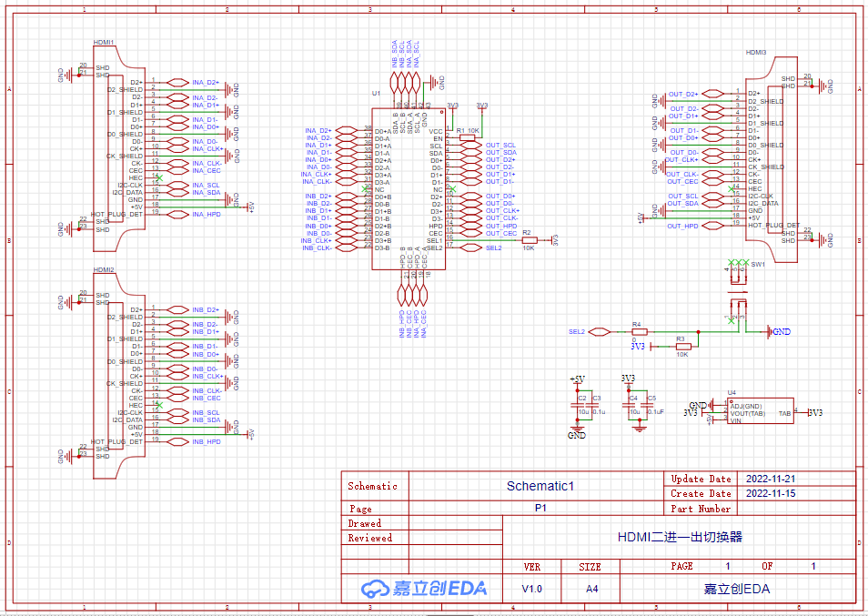The height and width of the screenshot is (616, 868).
Task: Click the VER header in title block
Action: tap(532, 567)
